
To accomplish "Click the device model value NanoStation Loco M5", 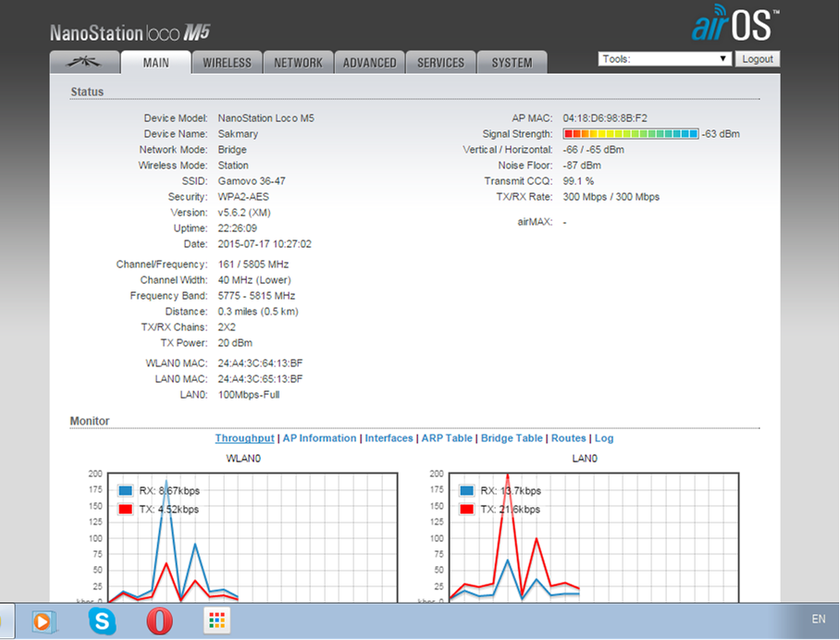I will (x=266, y=118).
